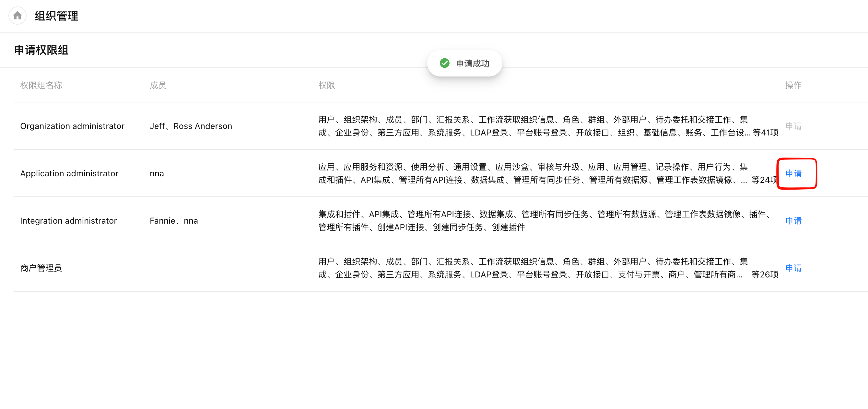The image size is (868, 409).
Task: Select the 商户管理员 group name
Action: [x=41, y=268]
